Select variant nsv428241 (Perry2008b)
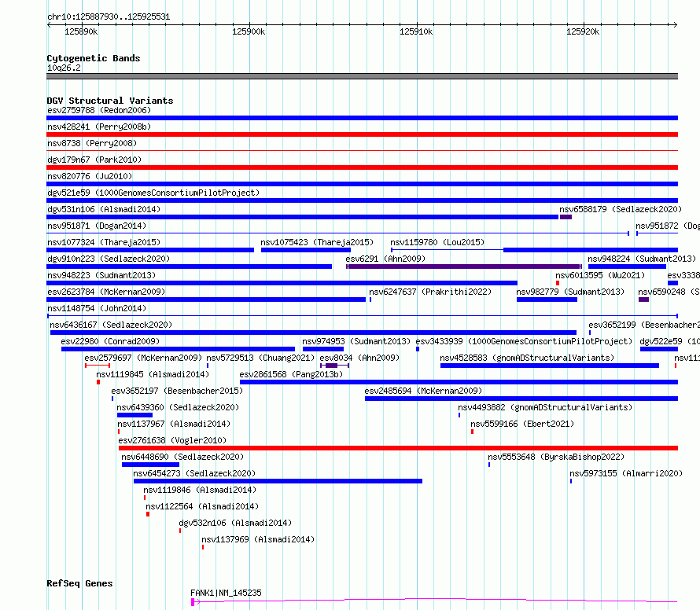700x610 pixels. pos(99,127)
